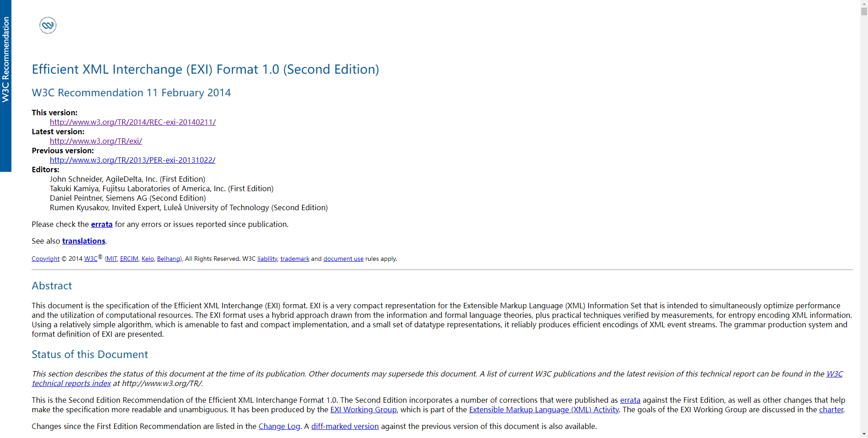
Task: Follow the W3C technical reports index link
Action: tap(71, 383)
